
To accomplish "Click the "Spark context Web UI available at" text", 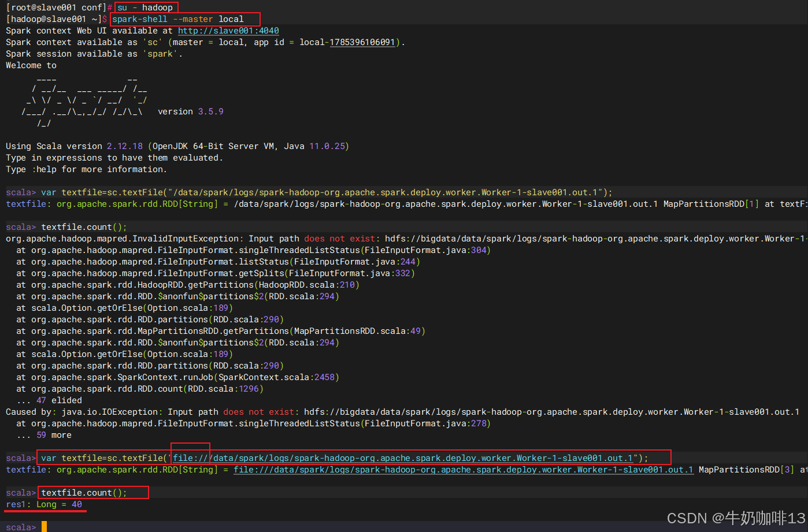I will (x=90, y=31).
